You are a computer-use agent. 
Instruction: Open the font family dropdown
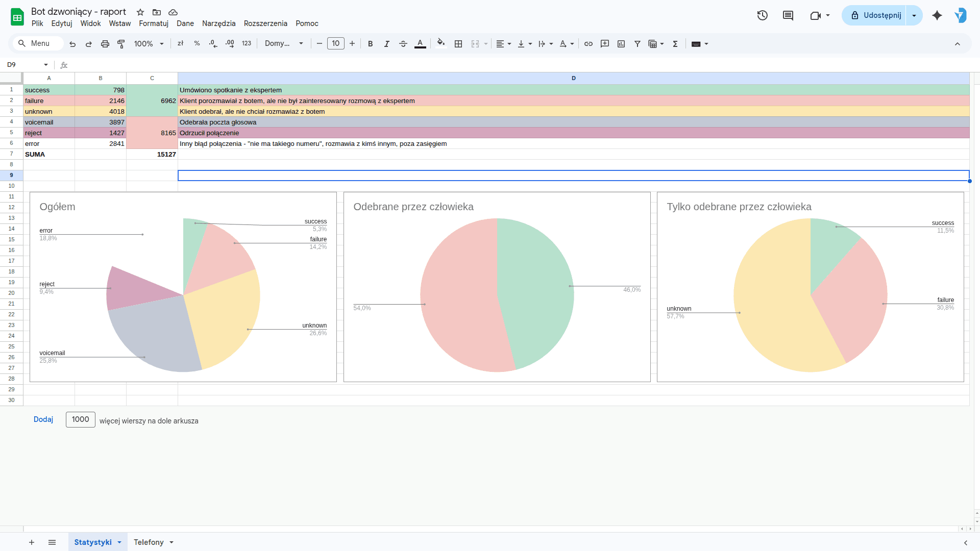(284, 44)
